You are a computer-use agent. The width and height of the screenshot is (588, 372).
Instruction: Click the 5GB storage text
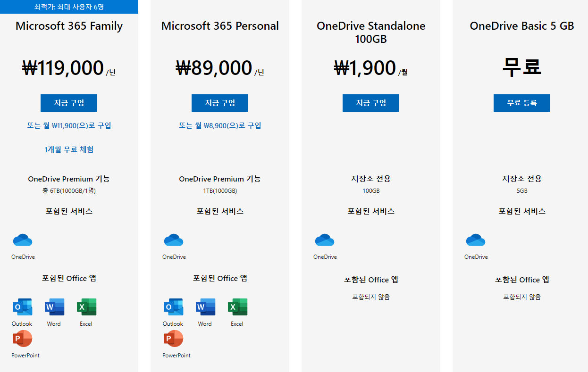point(522,191)
